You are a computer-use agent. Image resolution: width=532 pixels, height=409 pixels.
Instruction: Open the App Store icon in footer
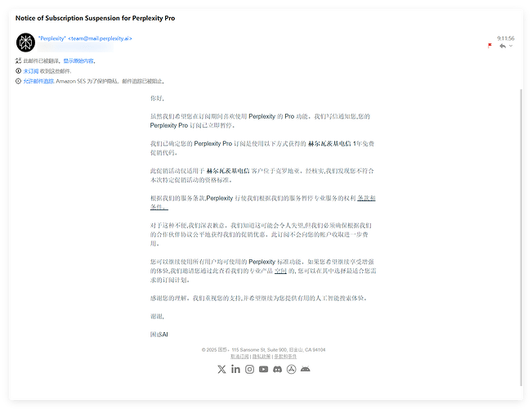pos(292,369)
